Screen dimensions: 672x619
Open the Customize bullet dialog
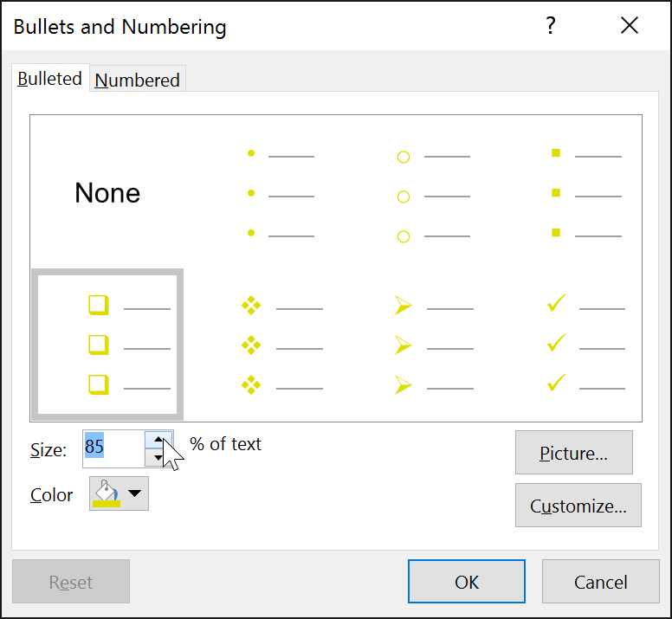tap(578, 505)
